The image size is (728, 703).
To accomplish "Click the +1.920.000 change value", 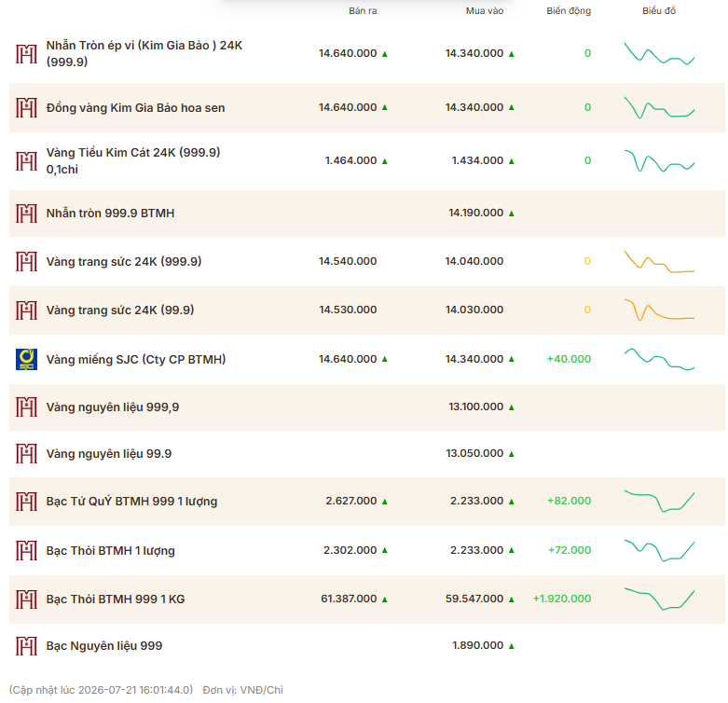I will 562,599.
